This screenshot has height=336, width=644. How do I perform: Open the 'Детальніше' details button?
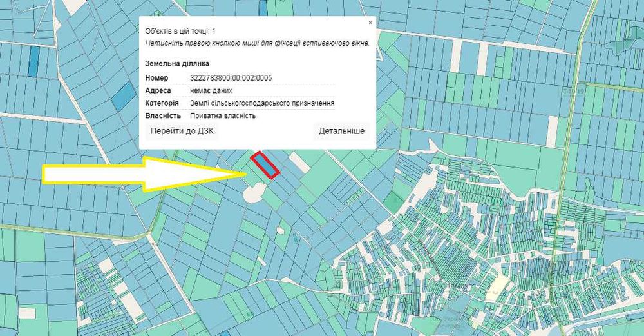[342, 131]
